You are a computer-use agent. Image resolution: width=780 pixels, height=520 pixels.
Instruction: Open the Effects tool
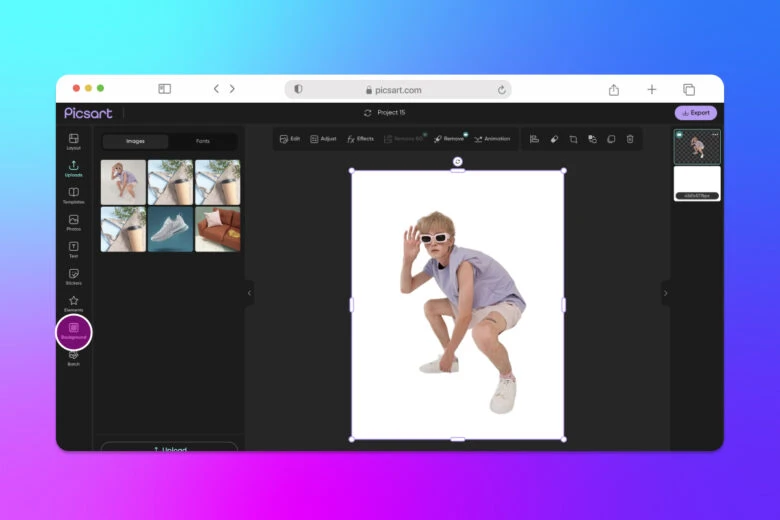[360, 139]
